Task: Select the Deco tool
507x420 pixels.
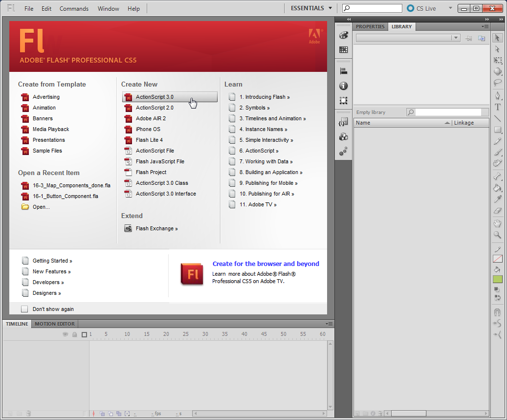Action: coord(497,163)
